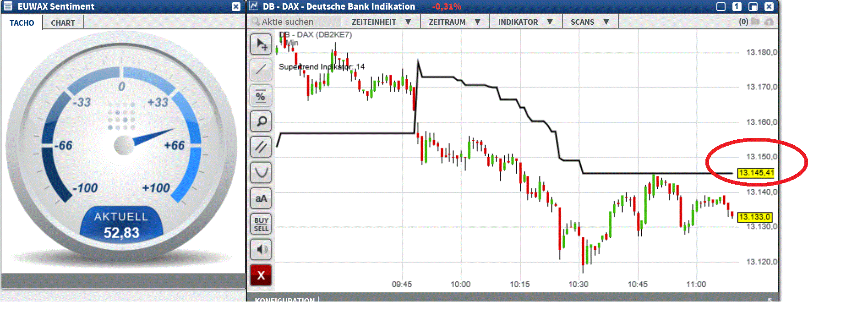Click the yellow 13.133,0 price label
This screenshot has height=329, width=868.
tap(755, 217)
